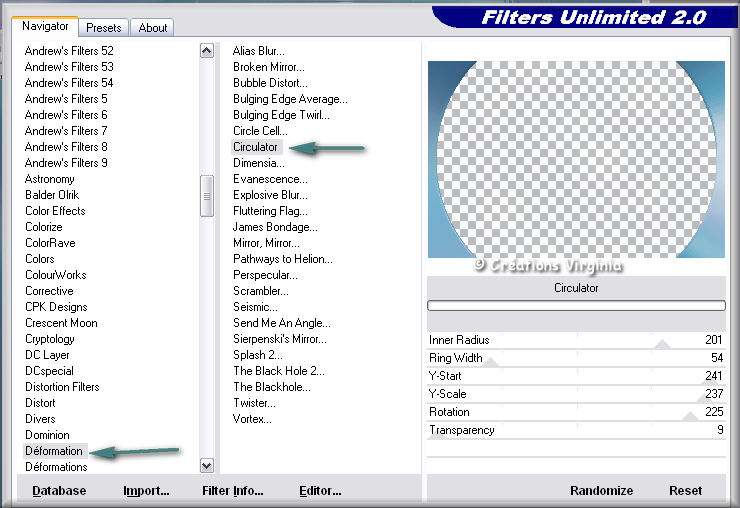Choose Pathways to Helion... filter
The height and width of the screenshot is (508, 740).
pyautogui.click(x=283, y=259)
